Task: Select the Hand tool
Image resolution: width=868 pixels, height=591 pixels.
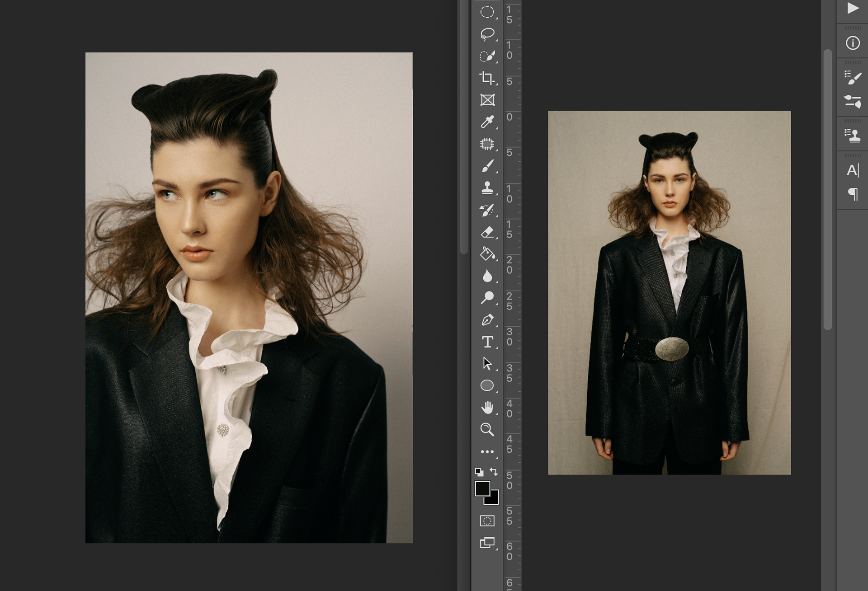Action: pos(487,408)
